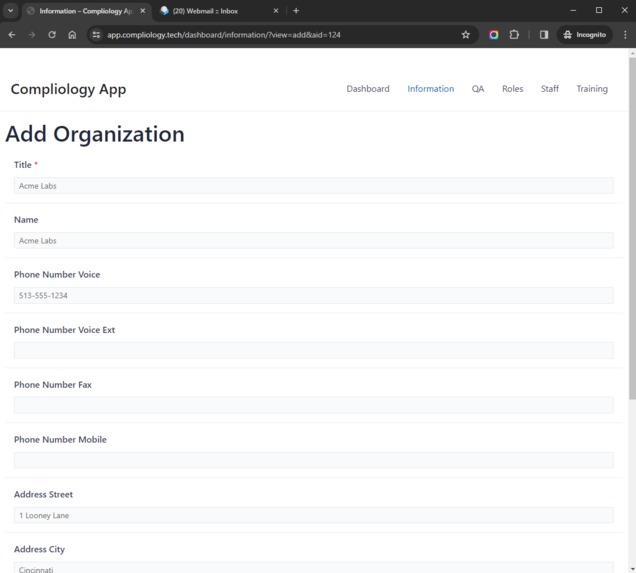Switch to the Webmail Inbox tab
This screenshot has width=636, height=573.
pos(219,11)
